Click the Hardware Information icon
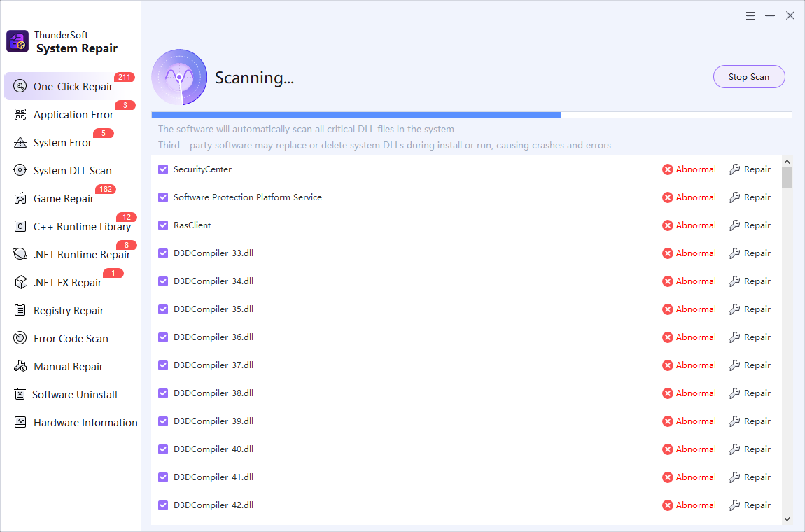Screen dimensions: 805x532 coord(20,423)
